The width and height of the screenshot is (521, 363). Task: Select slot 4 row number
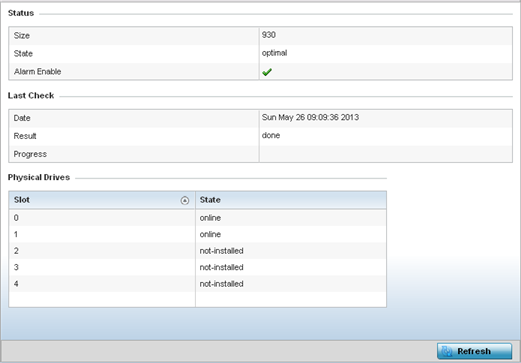(16, 284)
